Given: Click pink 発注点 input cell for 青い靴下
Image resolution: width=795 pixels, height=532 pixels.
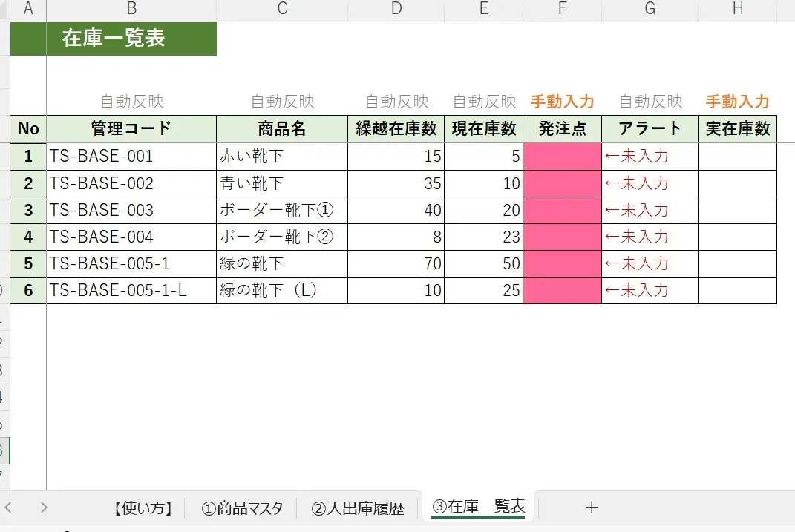Looking at the screenshot, I should click(x=562, y=183).
